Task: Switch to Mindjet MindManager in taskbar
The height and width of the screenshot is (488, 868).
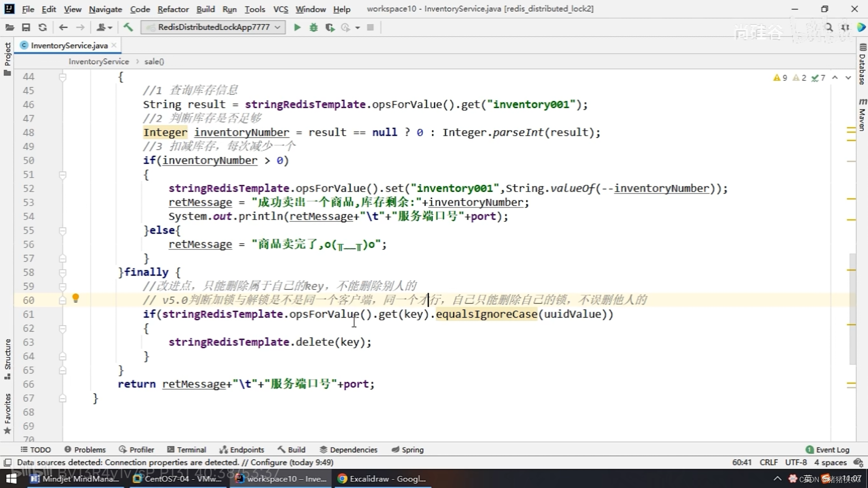Action: [75, 479]
